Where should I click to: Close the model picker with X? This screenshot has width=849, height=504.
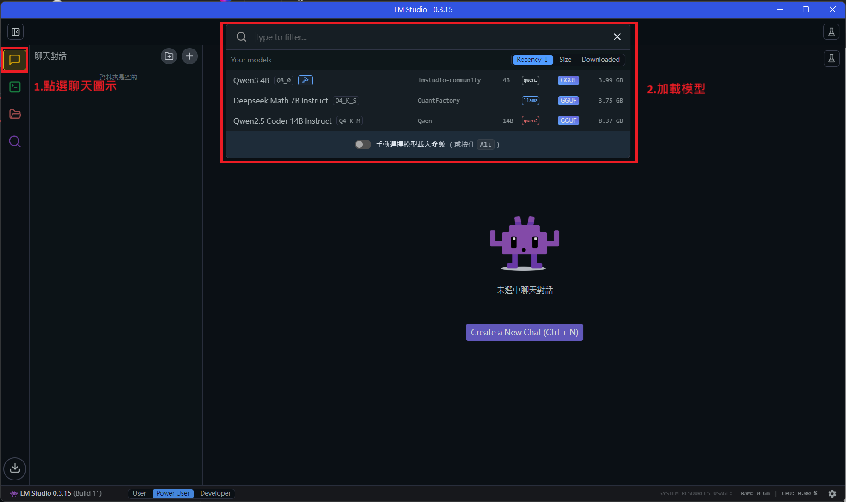coord(617,37)
